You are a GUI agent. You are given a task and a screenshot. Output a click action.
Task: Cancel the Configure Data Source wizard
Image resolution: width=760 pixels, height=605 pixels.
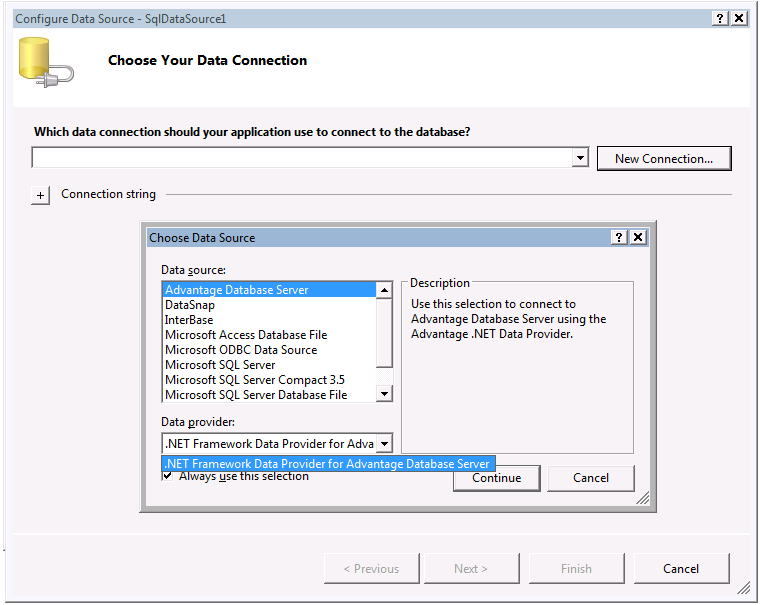pos(681,569)
